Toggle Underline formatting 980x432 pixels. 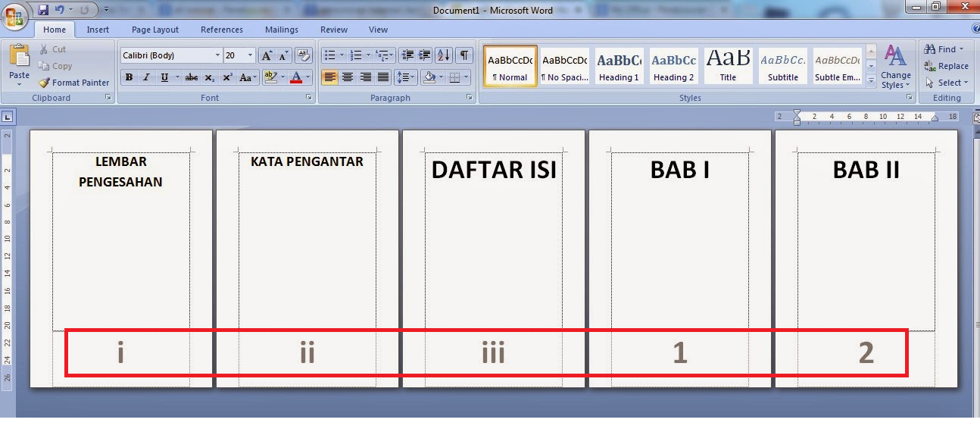pos(164,77)
